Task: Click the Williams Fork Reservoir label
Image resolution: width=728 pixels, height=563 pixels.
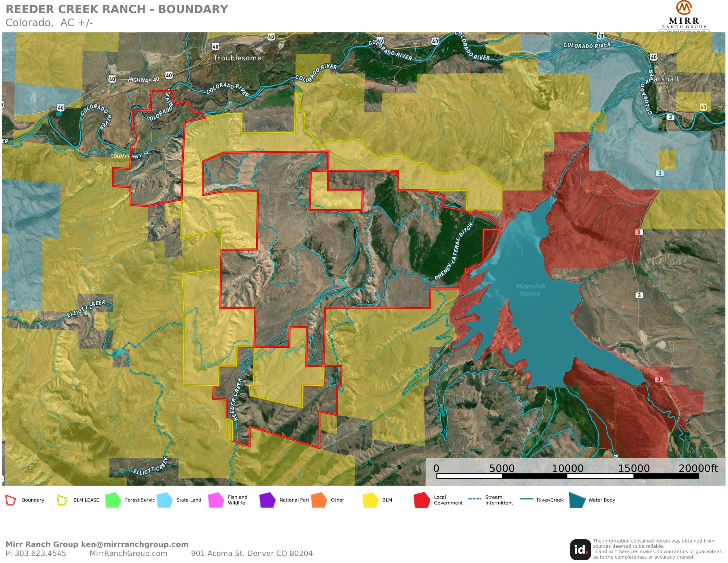Action: [x=530, y=290]
